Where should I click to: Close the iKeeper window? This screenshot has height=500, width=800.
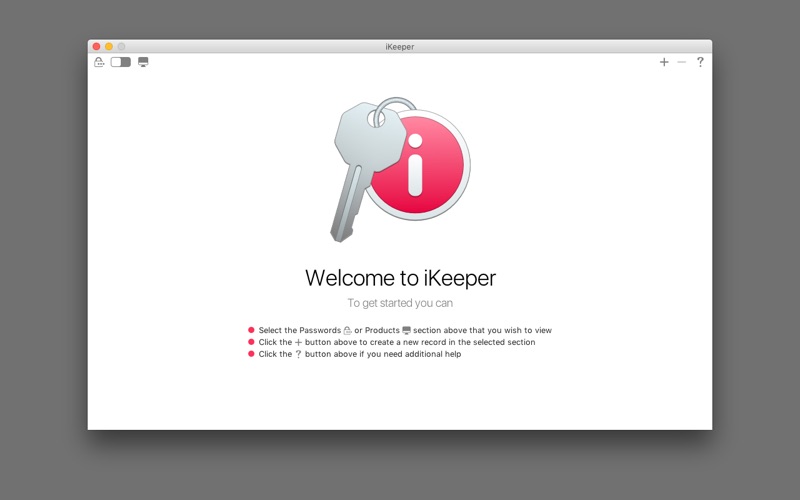(x=96, y=46)
